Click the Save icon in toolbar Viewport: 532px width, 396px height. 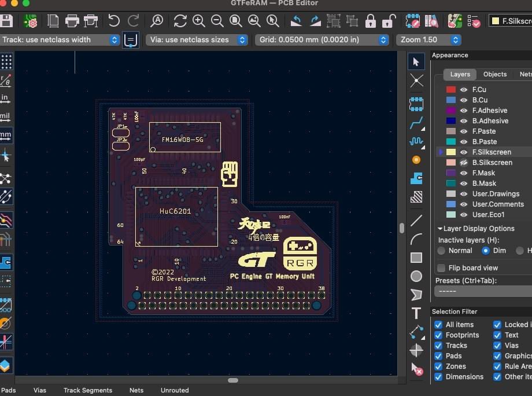[x=6, y=21]
